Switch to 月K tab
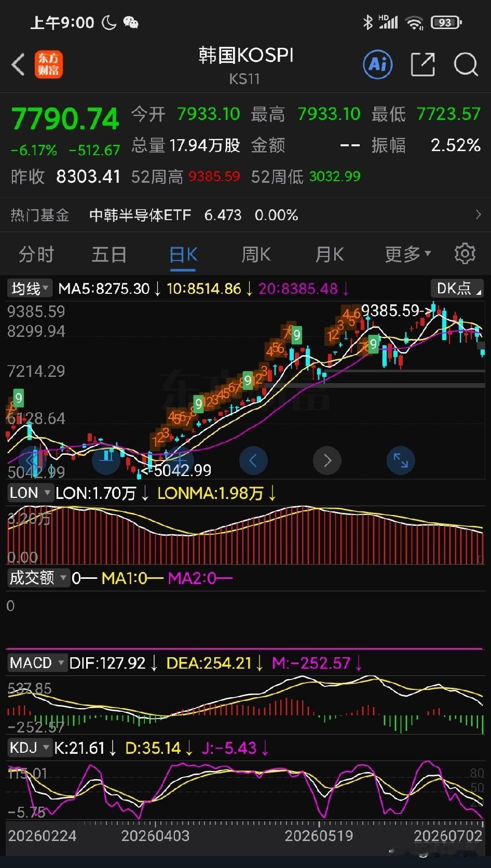 pos(330,254)
